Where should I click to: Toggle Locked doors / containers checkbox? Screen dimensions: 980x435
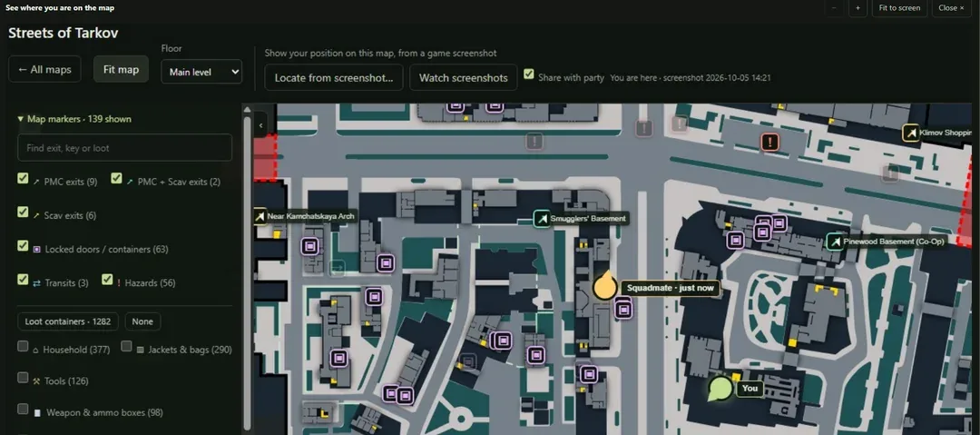(x=23, y=245)
